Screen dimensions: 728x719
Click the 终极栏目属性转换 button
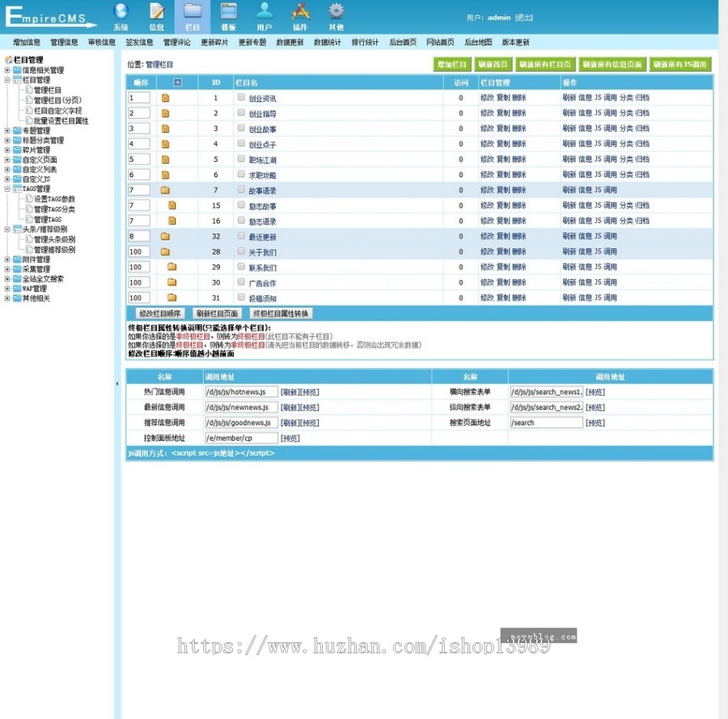(x=281, y=314)
